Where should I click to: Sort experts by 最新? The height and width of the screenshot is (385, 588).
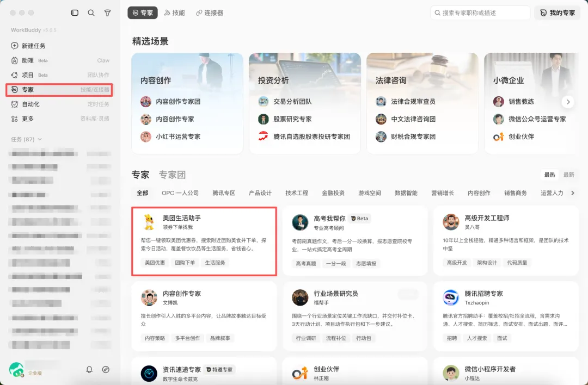(568, 175)
